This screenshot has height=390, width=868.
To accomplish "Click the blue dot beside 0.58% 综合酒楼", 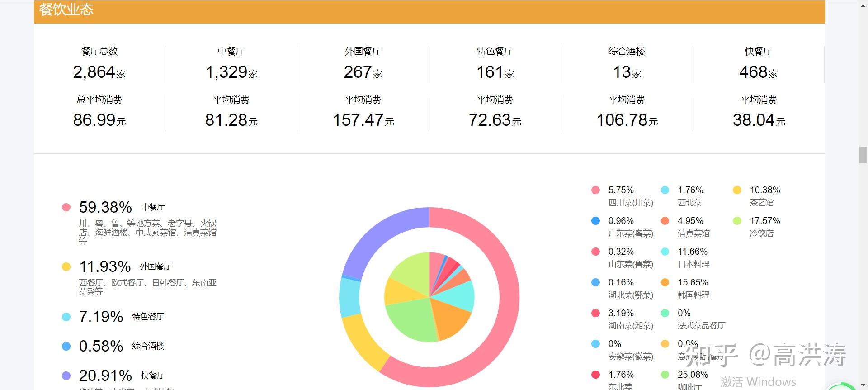I will (x=66, y=346).
